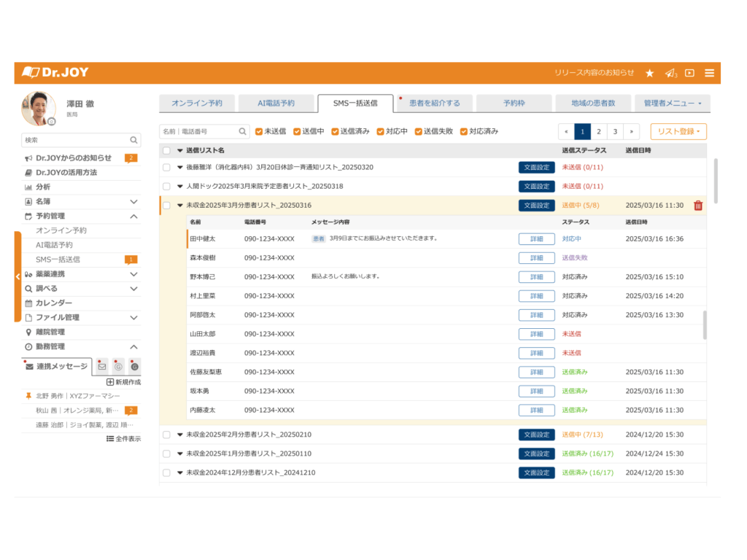Open the paper plane notifications icon
The width and height of the screenshot is (747, 560).
670,73
